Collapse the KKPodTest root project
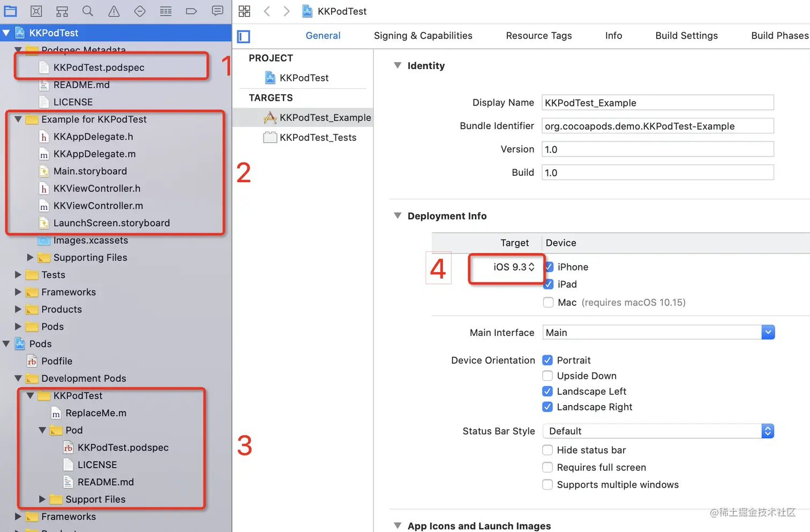810x532 pixels. pos(6,33)
